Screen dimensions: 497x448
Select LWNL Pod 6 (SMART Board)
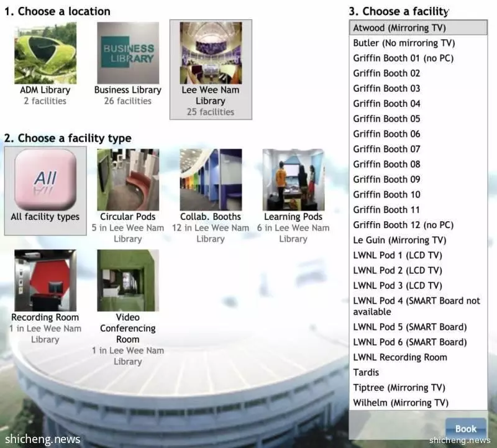click(418, 342)
